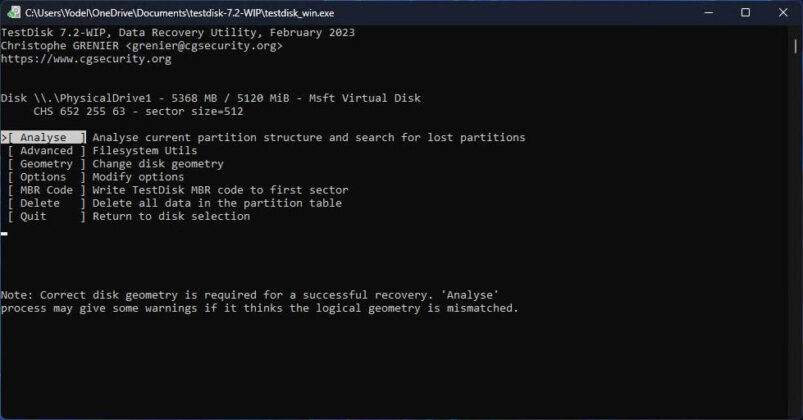Select the Geometry menu entry
The height and width of the screenshot is (420, 803).
point(46,164)
